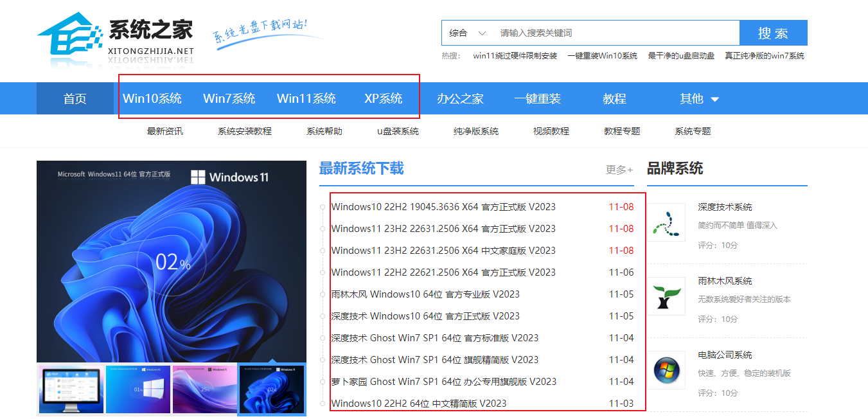This screenshot has height=419, width=868.
Task: Open the 系统安装教程 sub-nav link
Action: pyautogui.click(x=245, y=131)
